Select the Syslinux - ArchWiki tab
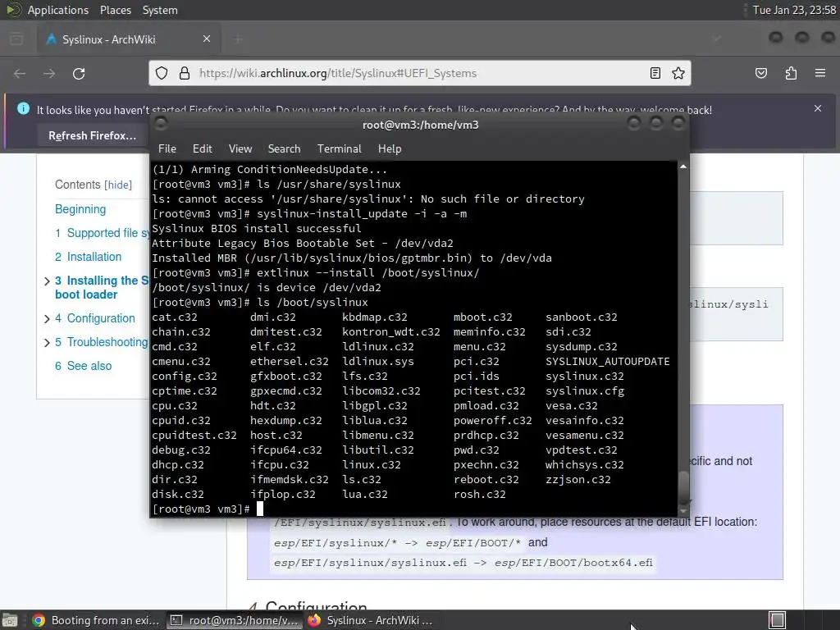 [x=129, y=39]
